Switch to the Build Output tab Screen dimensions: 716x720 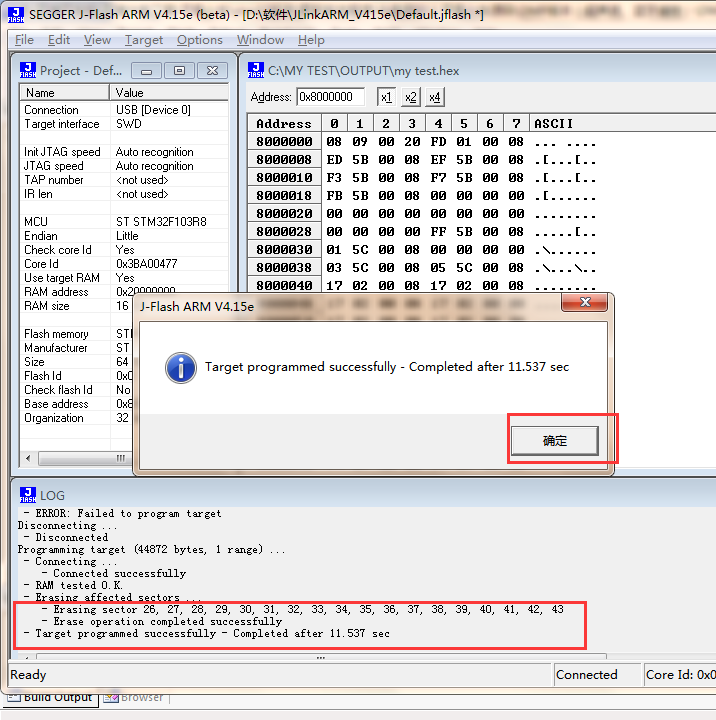51,698
